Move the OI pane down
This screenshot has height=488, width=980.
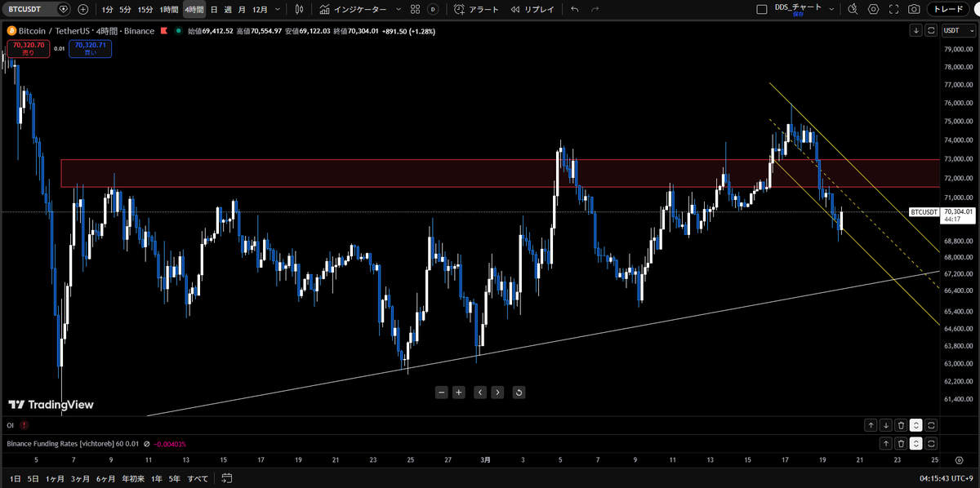click(886, 425)
